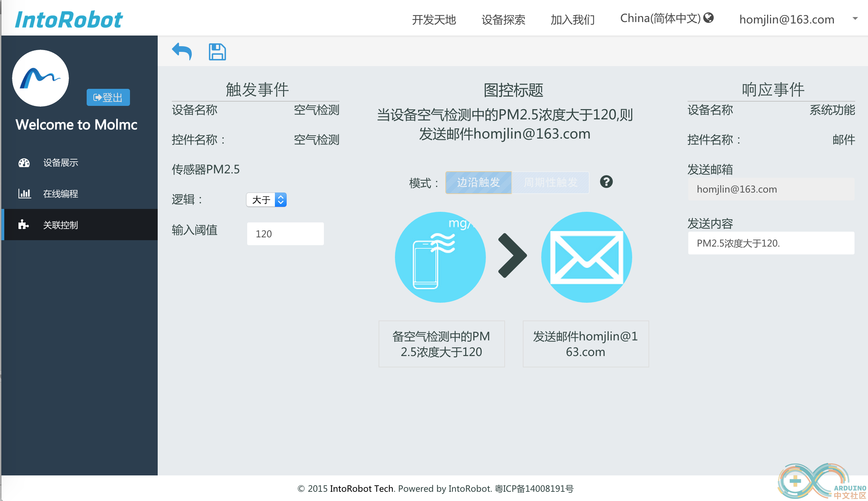Click the globe icon next to China

pos(708,18)
